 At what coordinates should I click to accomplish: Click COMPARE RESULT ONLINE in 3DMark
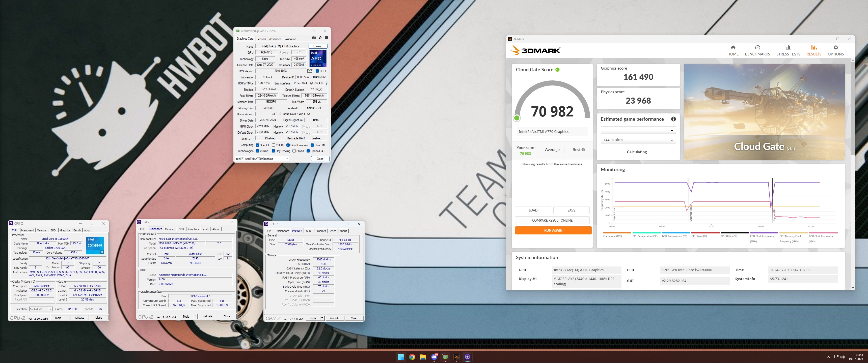(552, 220)
